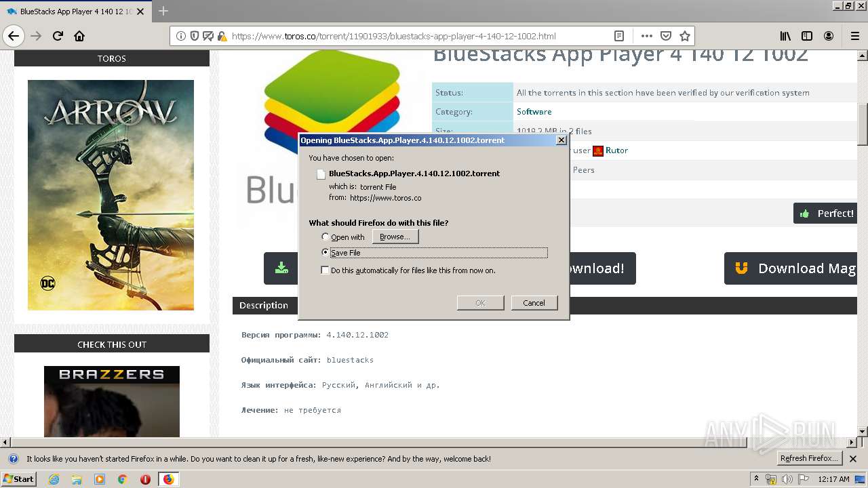Click the CHECK THIS OUT heading
The height and width of the screenshot is (488, 868).
tap(112, 344)
